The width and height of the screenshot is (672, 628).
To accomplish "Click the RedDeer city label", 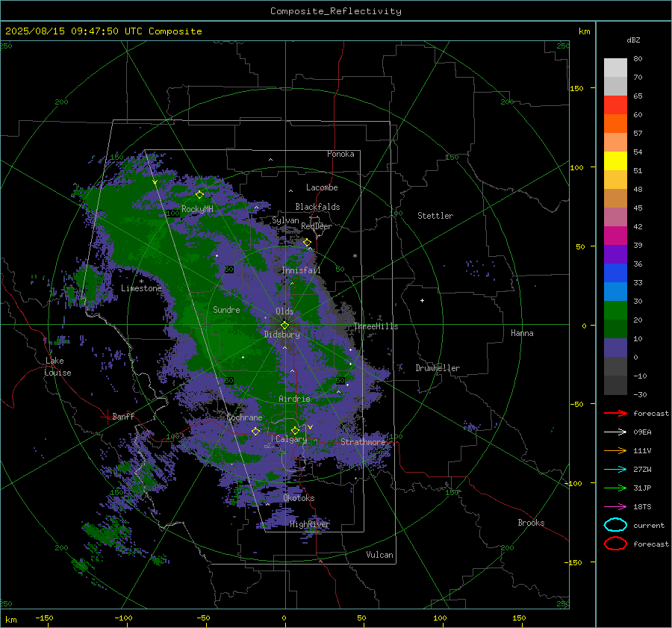I will pos(317,226).
